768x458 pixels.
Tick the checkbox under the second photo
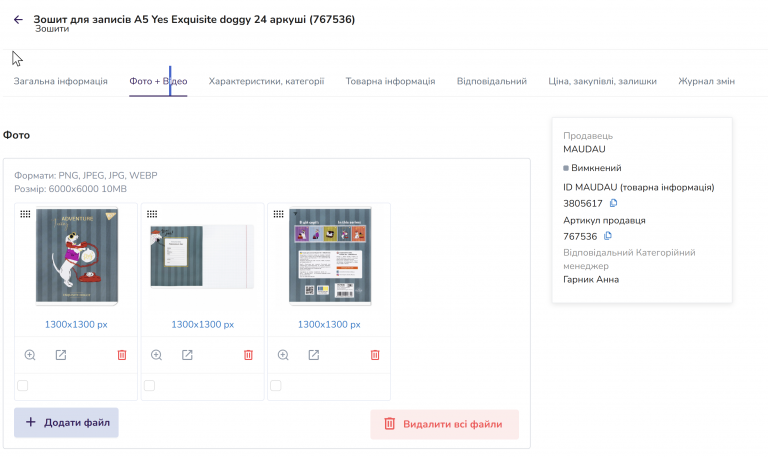149,386
